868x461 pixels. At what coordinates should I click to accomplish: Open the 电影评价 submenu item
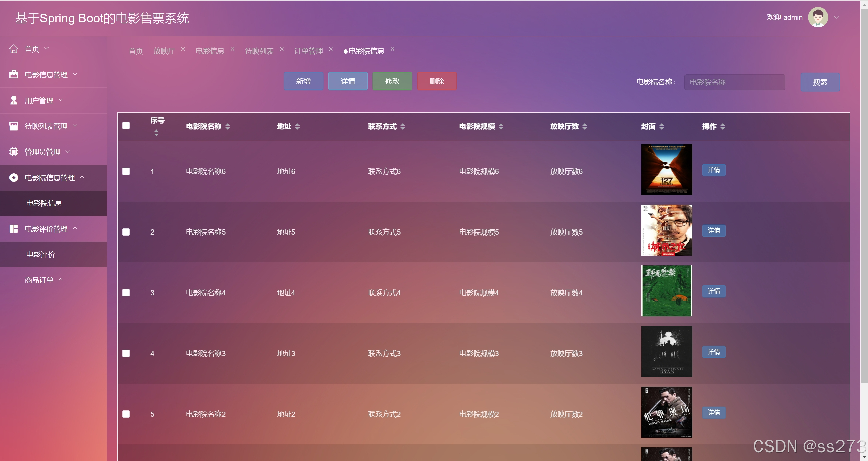click(41, 254)
